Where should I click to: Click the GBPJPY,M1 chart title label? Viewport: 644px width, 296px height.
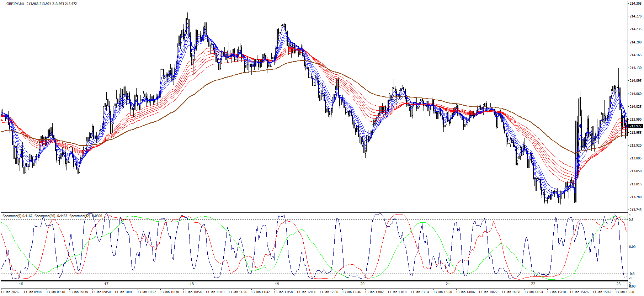tap(16, 4)
